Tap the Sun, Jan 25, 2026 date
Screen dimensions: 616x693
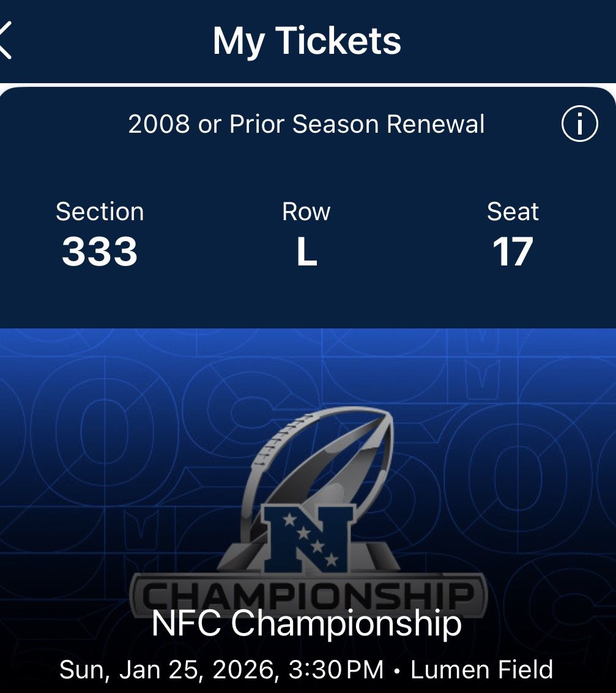tap(165, 670)
